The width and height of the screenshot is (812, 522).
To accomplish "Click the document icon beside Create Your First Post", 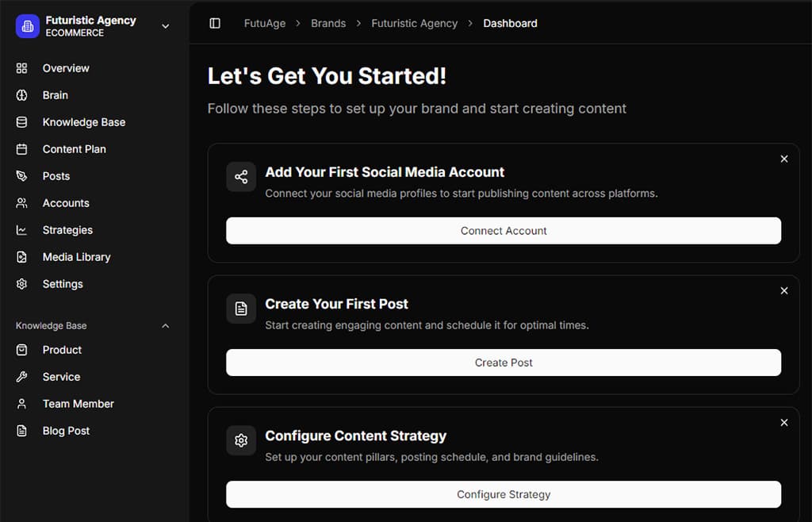I will tap(240, 309).
